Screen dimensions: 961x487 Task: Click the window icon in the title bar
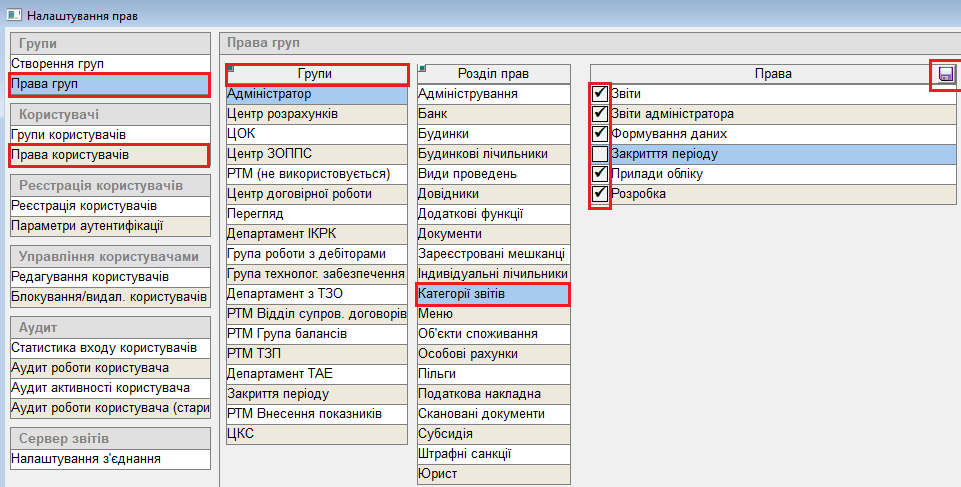(x=14, y=16)
